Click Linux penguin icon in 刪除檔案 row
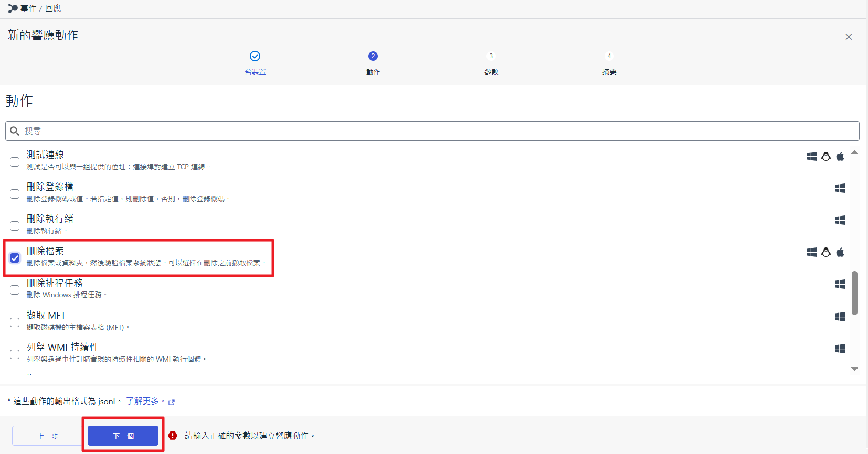 pyautogui.click(x=826, y=252)
